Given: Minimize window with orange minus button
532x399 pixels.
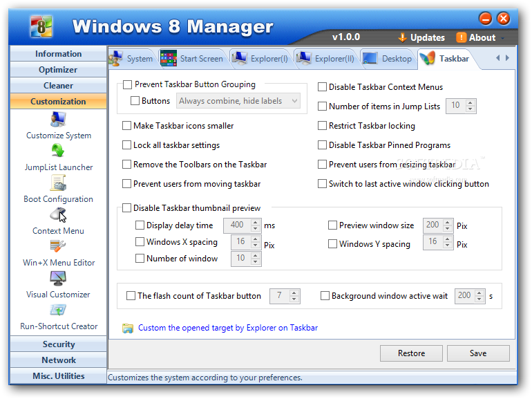Looking at the screenshot, I should click(486, 19).
